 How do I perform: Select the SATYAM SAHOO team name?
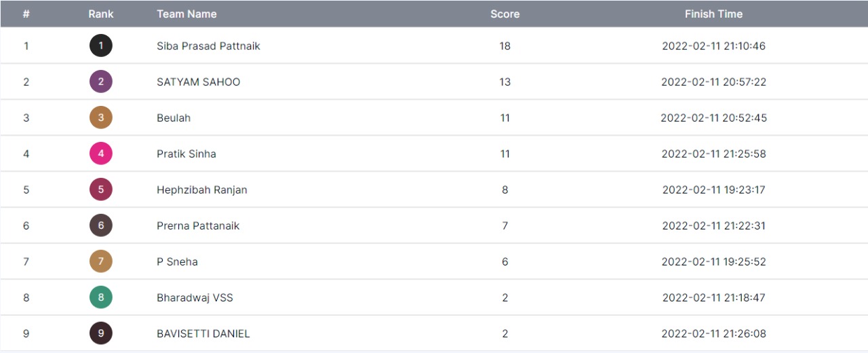click(198, 82)
